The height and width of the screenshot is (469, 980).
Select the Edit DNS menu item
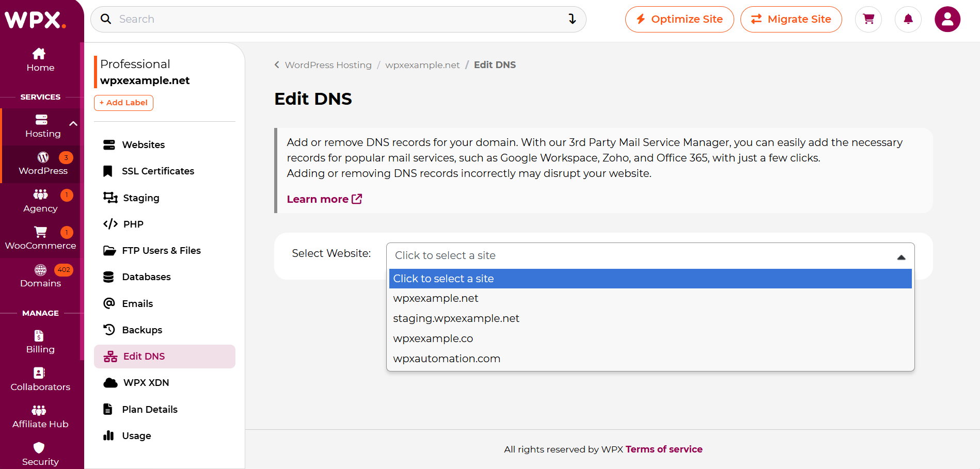[165, 357]
